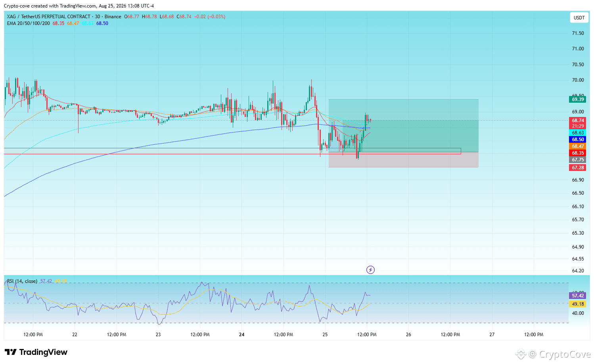
Task: Click the cyan 68.63 price axis label
Action: tap(578, 133)
